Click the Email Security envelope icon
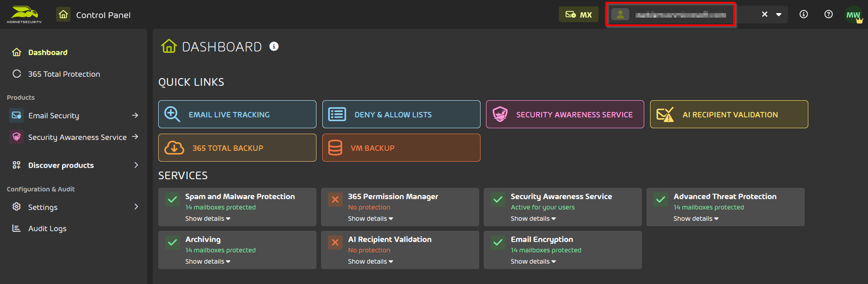868x284 pixels. click(17, 115)
